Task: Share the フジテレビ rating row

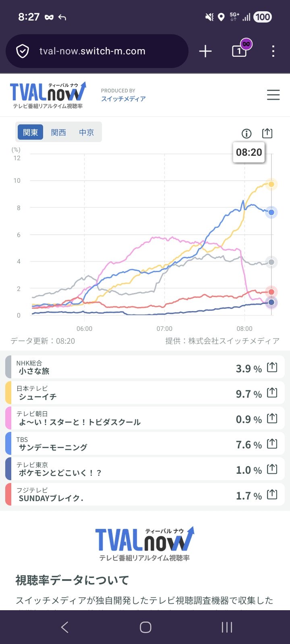Action: point(272,494)
